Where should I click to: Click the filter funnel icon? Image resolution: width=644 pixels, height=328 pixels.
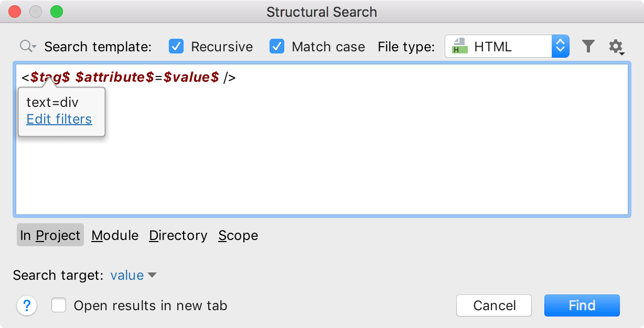click(588, 46)
